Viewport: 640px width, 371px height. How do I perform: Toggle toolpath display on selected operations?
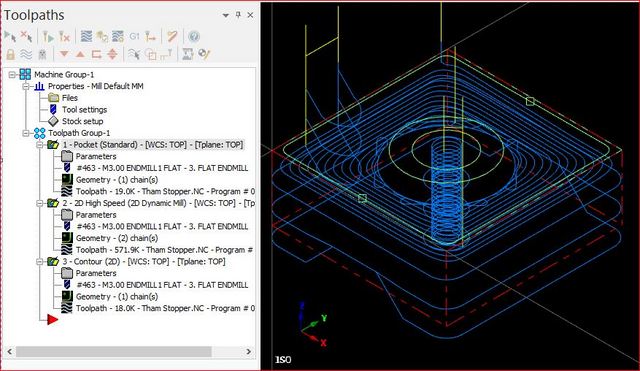[26, 54]
